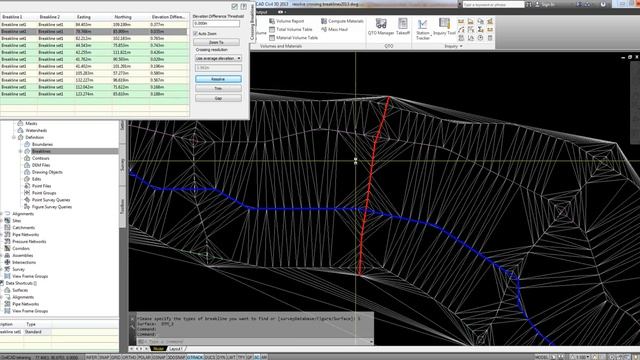Image resolution: width=640 pixels, height=360 pixels.
Task: Select Alignments under Data Shortcuts
Action: [x=23, y=297]
